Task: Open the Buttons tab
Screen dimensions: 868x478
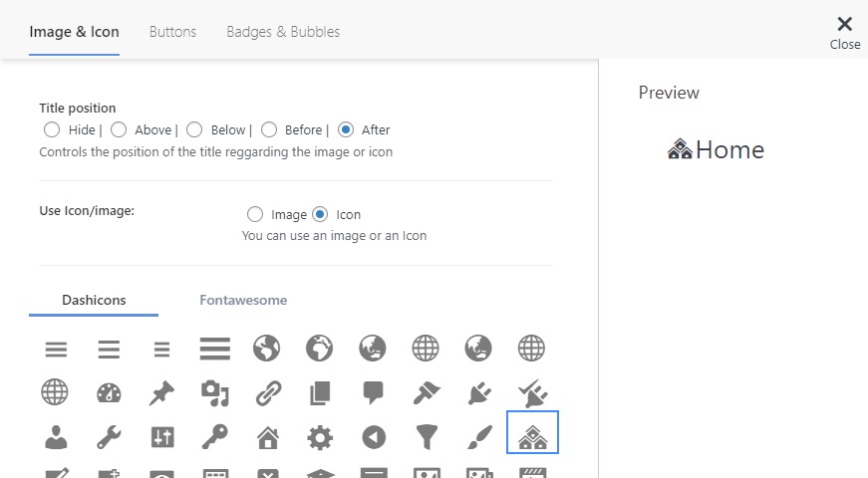Action: pos(172,32)
